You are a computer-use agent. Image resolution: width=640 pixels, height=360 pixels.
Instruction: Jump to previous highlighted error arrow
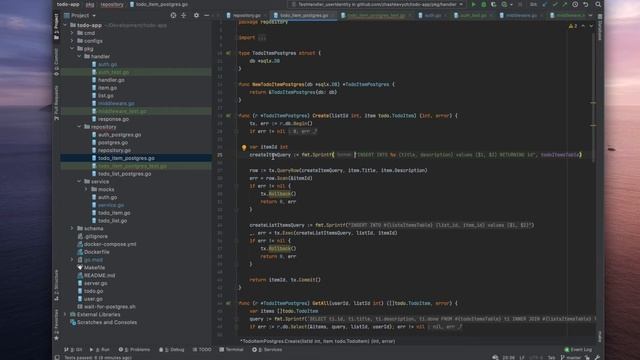(x=583, y=26)
